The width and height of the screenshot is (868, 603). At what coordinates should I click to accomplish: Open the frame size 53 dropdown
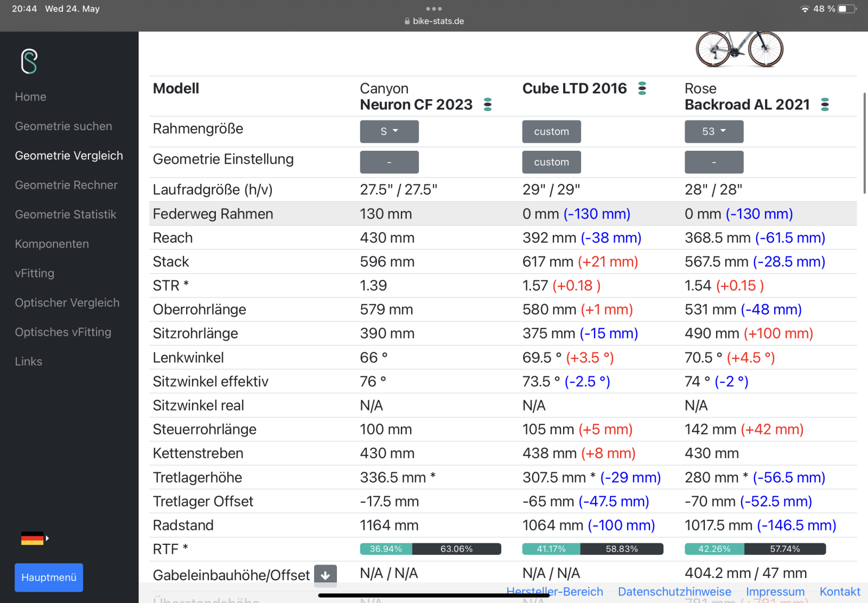[x=713, y=132]
